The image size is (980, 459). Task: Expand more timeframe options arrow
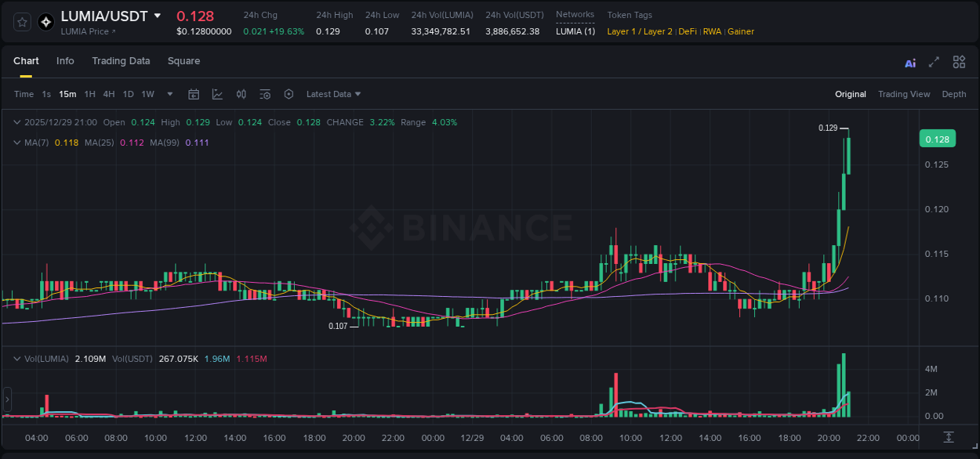point(169,94)
